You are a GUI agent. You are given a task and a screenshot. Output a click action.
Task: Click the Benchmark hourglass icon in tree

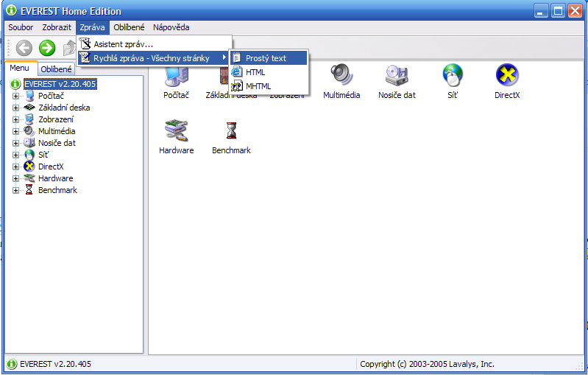click(x=29, y=190)
